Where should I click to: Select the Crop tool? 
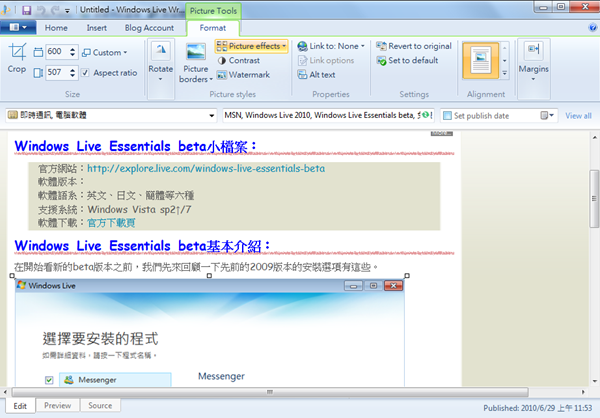coord(17,58)
